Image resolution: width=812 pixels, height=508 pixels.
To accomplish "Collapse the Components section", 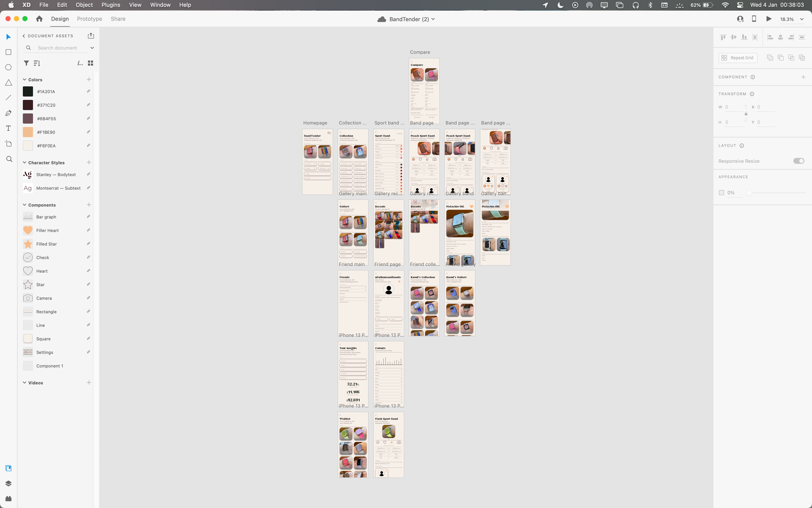I will coord(25,205).
